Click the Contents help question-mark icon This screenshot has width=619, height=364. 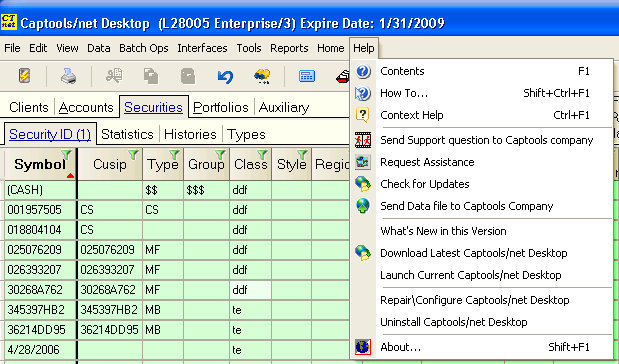(363, 71)
